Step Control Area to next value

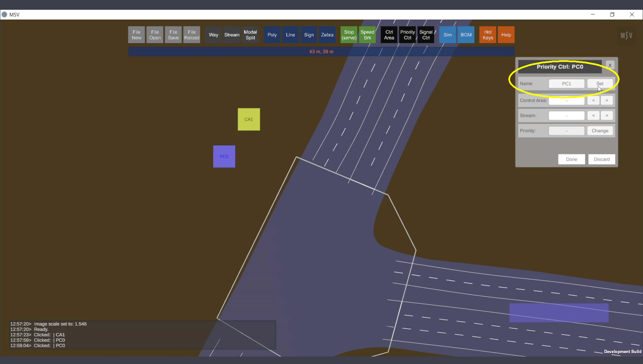point(606,100)
